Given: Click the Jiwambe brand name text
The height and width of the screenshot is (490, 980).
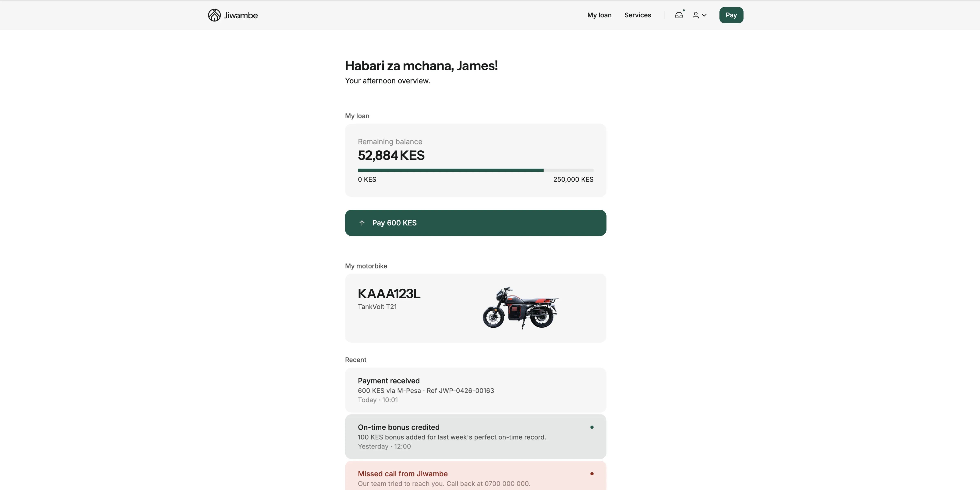Looking at the screenshot, I should click(x=241, y=15).
